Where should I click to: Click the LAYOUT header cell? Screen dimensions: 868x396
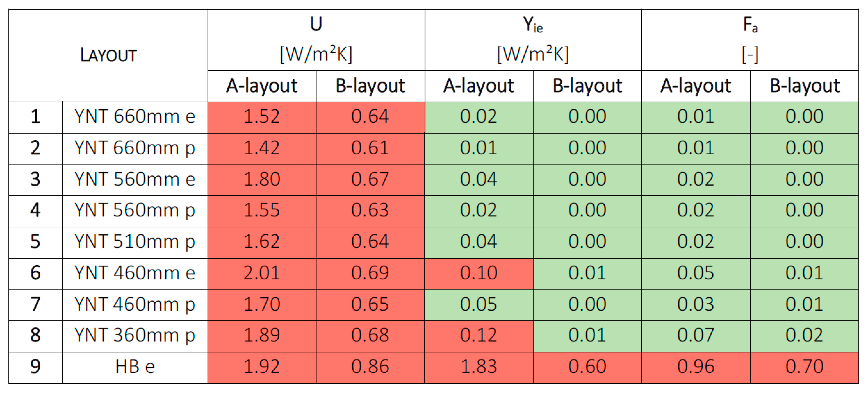[x=108, y=55]
